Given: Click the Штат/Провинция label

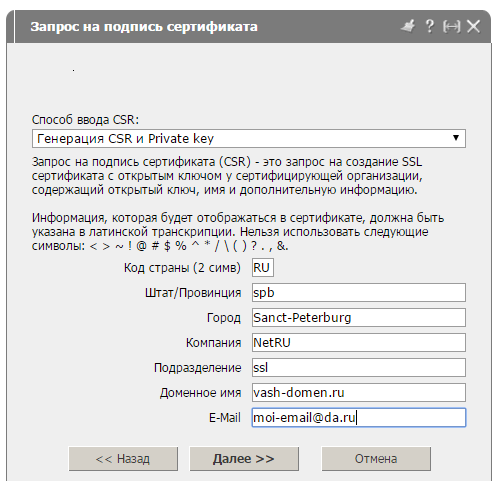Looking at the screenshot, I should point(193,293).
